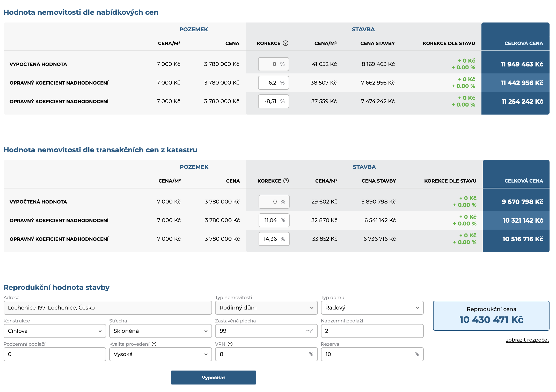The image size is (556, 392).
Task: Expand the Typ domu dropdown showing Řadový
Action: click(372, 308)
